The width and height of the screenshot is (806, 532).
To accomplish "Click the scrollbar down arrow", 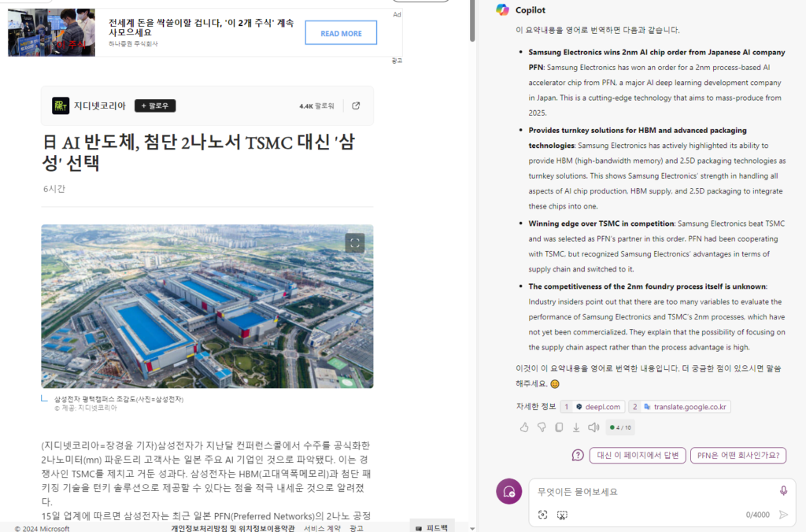I will point(472,528).
